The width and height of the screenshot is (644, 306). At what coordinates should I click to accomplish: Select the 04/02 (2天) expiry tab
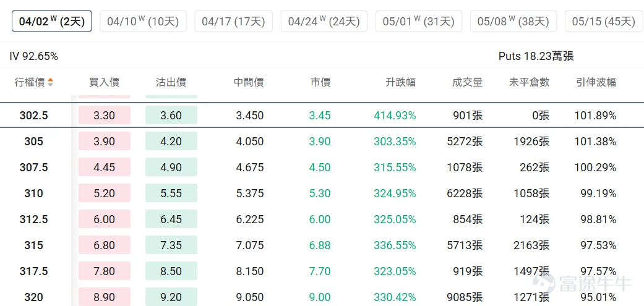click(52, 21)
